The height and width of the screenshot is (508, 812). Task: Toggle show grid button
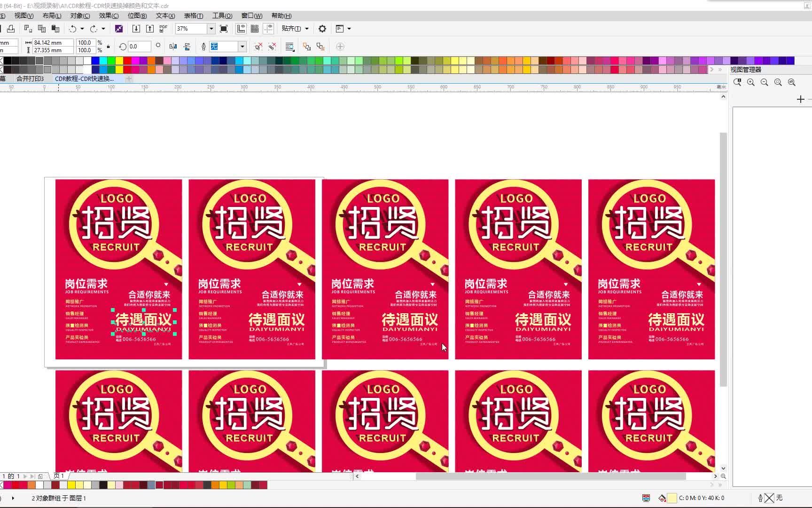[255, 29]
